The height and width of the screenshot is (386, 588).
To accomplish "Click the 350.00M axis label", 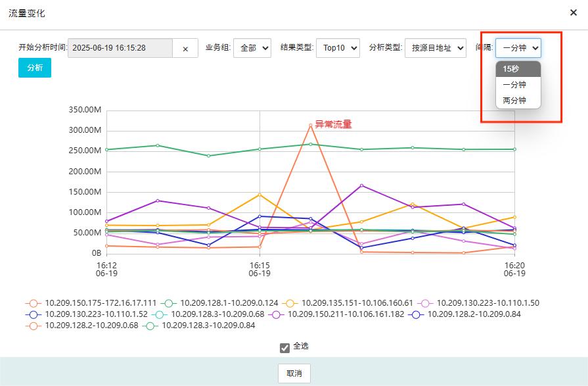I will coord(85,110).
